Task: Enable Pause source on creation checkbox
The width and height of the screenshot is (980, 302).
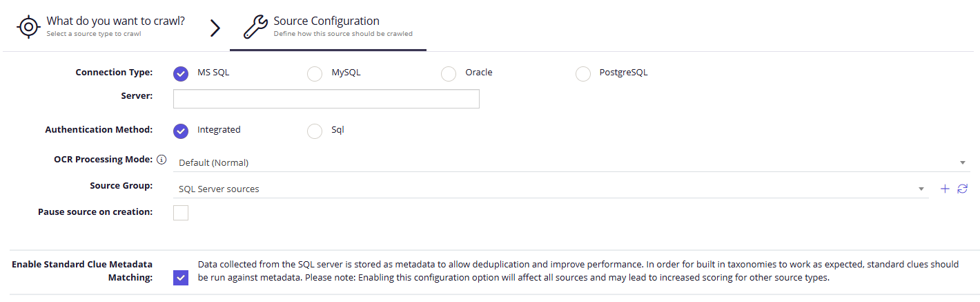Action: 181,213
